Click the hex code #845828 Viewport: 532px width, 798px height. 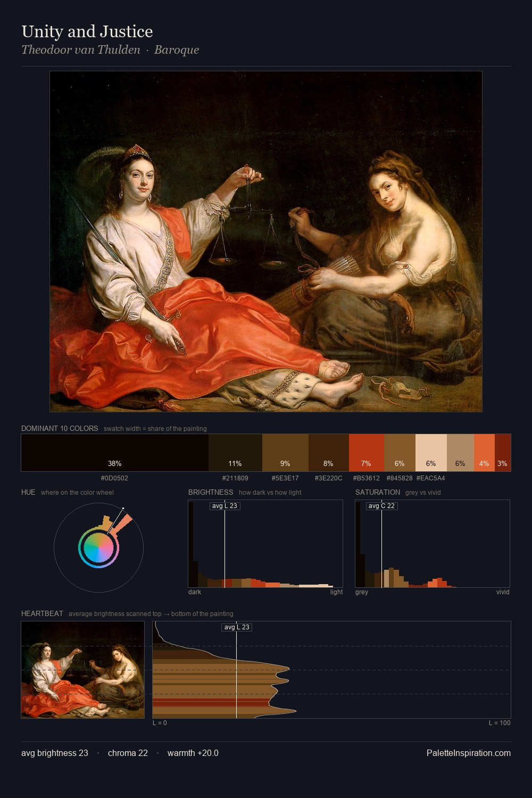coord(400,478)
